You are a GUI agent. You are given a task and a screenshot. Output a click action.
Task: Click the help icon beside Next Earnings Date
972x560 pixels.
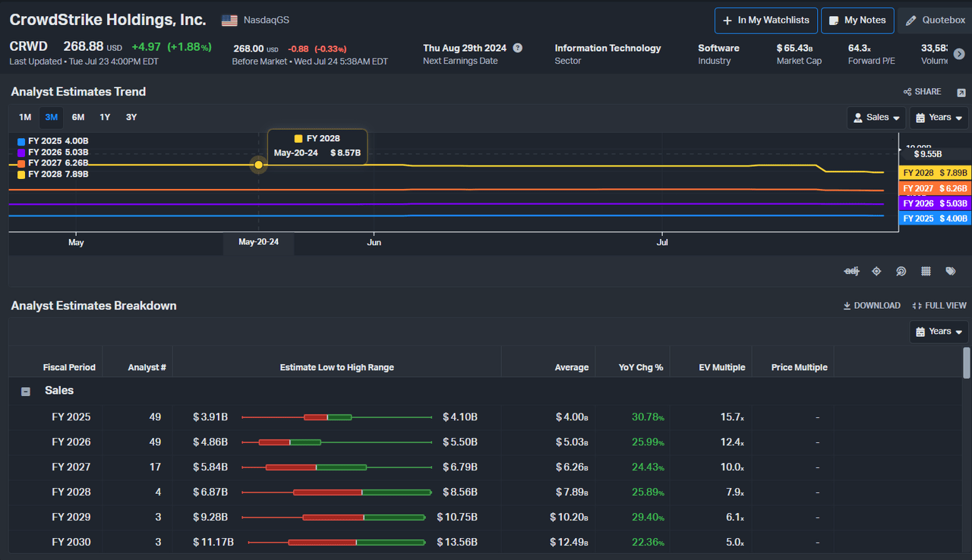pyautogui.click(x=517, y=48)
